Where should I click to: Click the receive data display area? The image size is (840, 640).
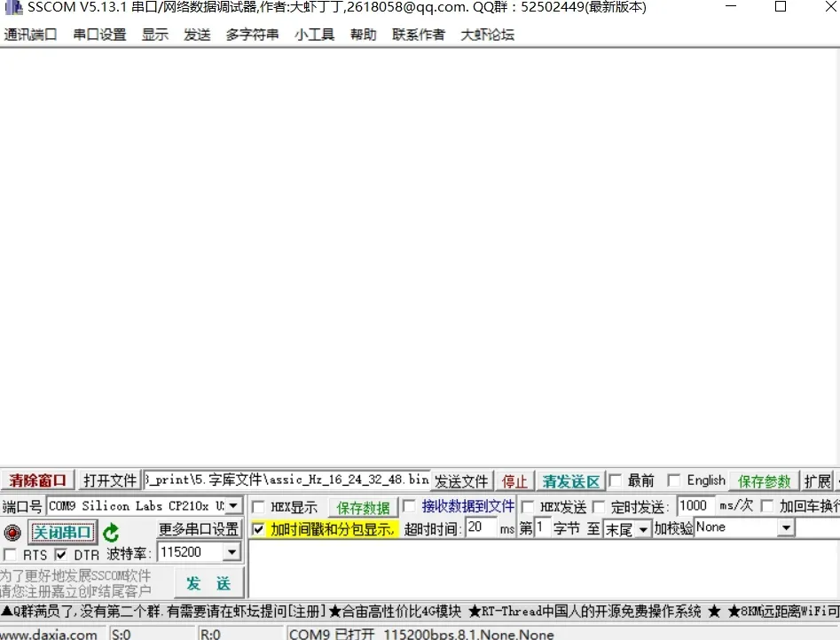tap(420, 257)
